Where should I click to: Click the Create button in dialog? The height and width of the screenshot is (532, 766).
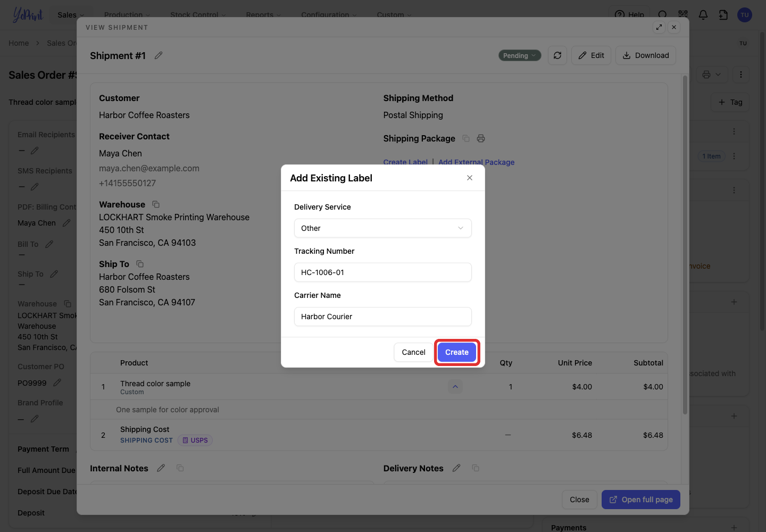click(457, 352)
